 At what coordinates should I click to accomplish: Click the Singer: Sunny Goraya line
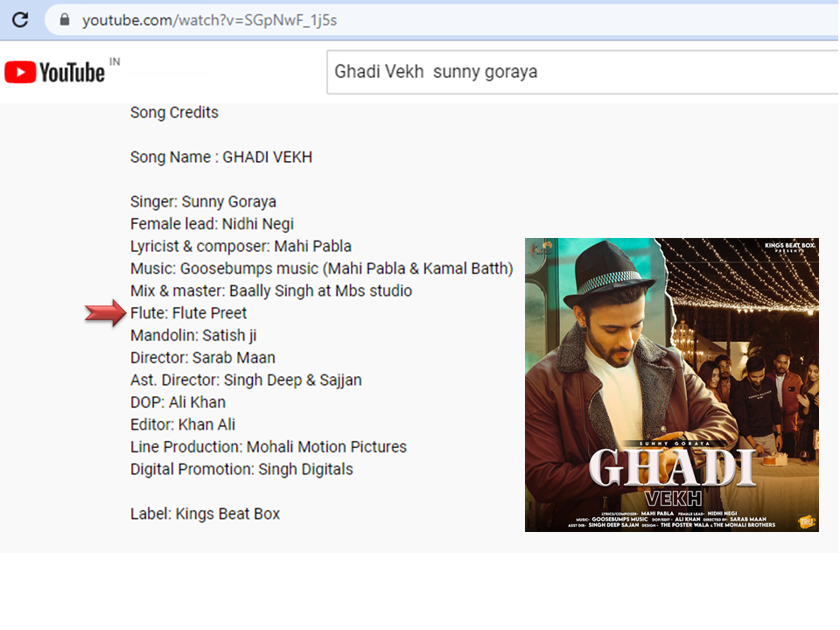pos(203,202)
